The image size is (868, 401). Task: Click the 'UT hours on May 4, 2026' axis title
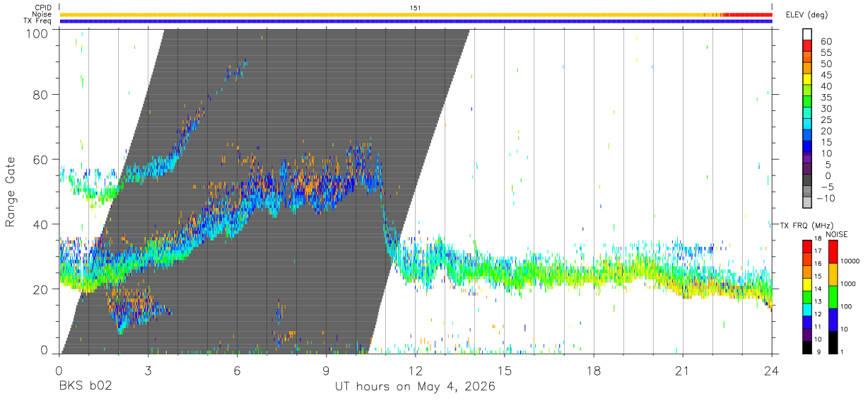point(415,387)
